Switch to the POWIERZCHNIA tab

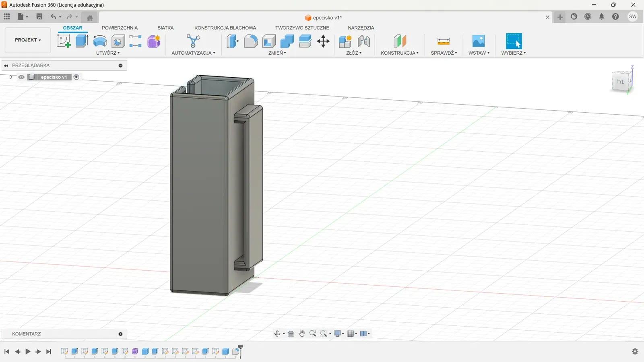point(120,28)
